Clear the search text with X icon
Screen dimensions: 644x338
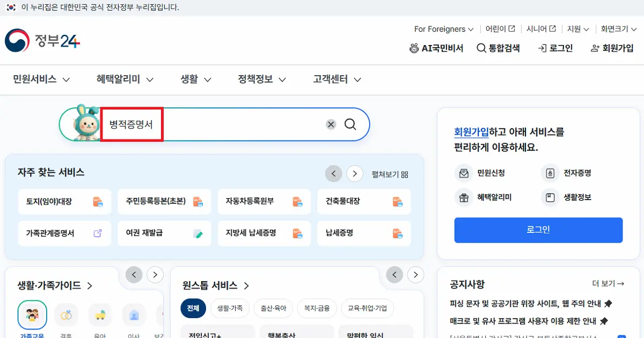pyautogui.click(x=331, y=124)
